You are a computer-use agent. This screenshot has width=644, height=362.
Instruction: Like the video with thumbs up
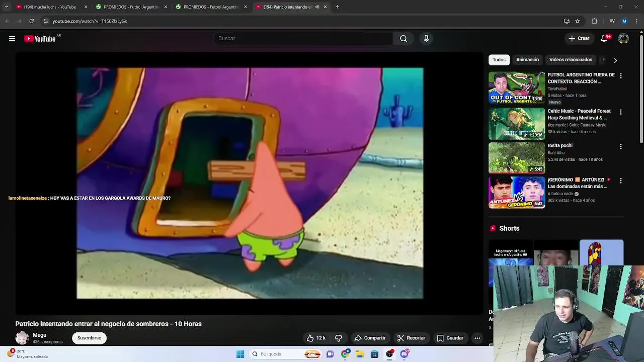click(316, 338)
